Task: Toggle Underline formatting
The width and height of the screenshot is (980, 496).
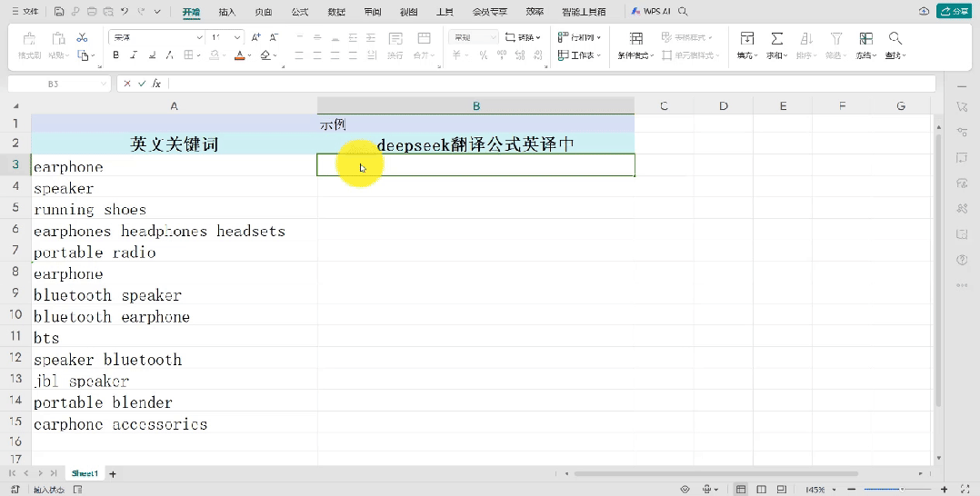Action: [x=151, y=55]
